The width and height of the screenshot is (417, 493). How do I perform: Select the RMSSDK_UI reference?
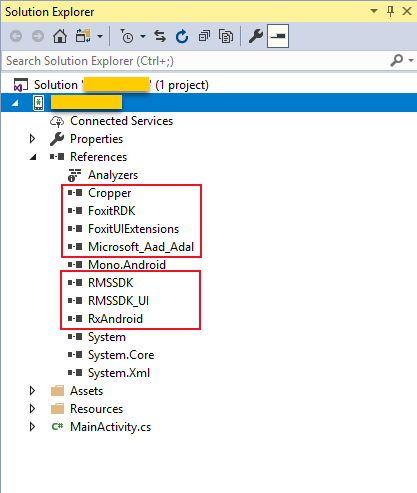(118, 301)
